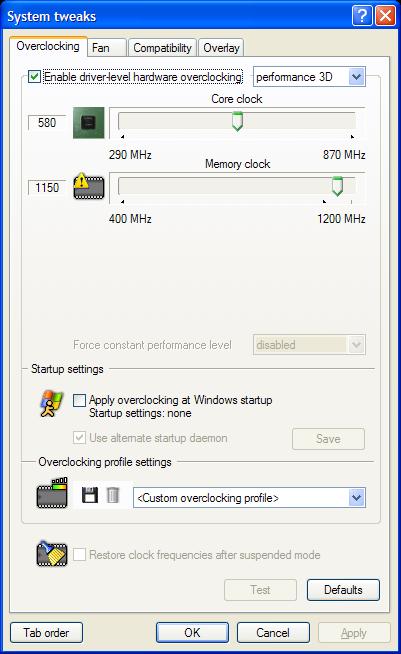Image resolution: width=401 pixels, height=654 pixels.
Task: Click the memory clock value field showing 1150
Action: [47, 187]
